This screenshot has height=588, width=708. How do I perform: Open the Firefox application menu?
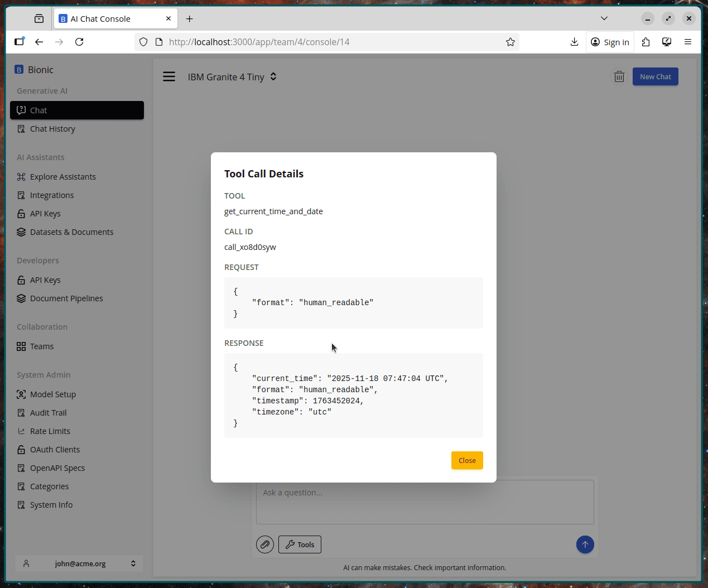tap(687, 42)
